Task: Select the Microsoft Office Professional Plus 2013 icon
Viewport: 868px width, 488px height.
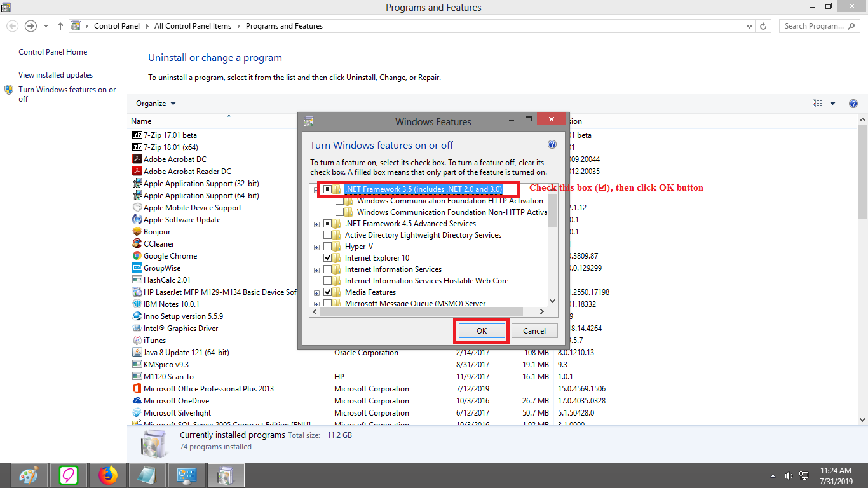Action: (x=137, y=389)
